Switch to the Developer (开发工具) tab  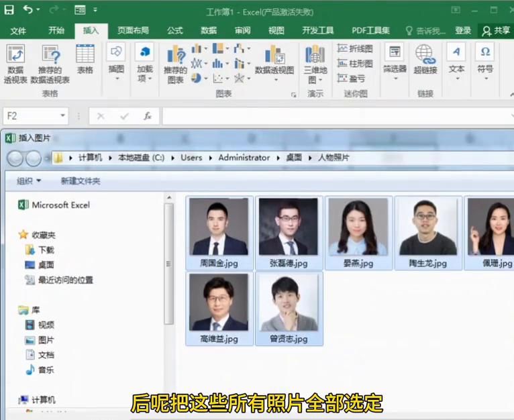tap(317, 30)
